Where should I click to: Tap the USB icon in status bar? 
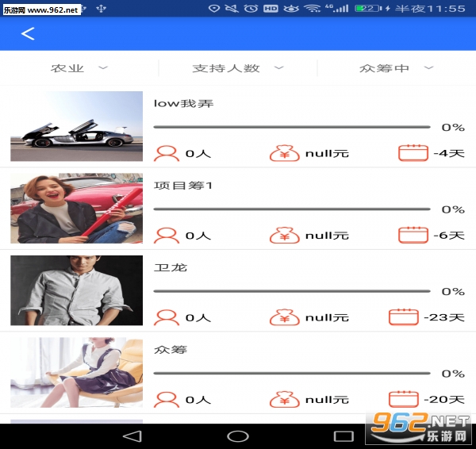tap(101, 9)
